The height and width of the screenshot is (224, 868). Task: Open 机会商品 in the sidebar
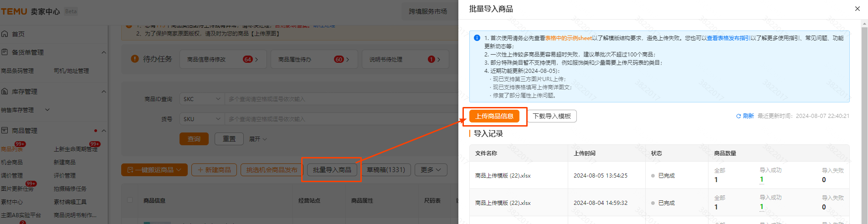tap(12, 163)
